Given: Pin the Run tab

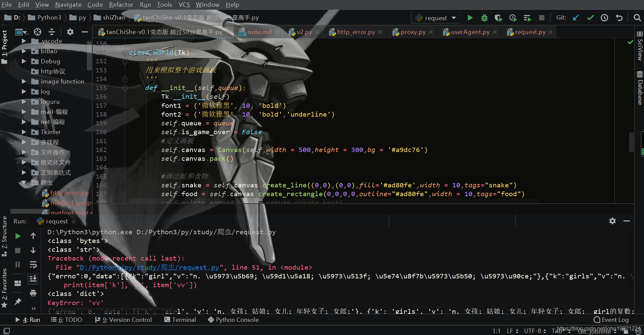Looking at the screenshot, I should pos(18,302).
